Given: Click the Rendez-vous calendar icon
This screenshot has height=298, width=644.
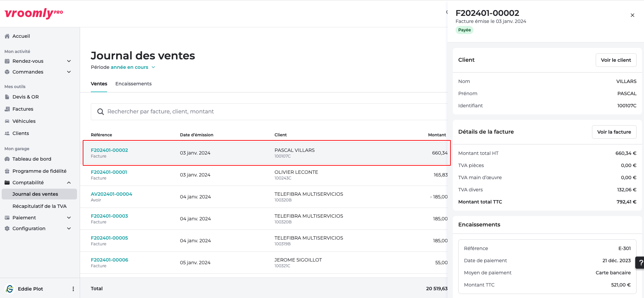Looking at the screenshot, I should [x=7, y=61].
